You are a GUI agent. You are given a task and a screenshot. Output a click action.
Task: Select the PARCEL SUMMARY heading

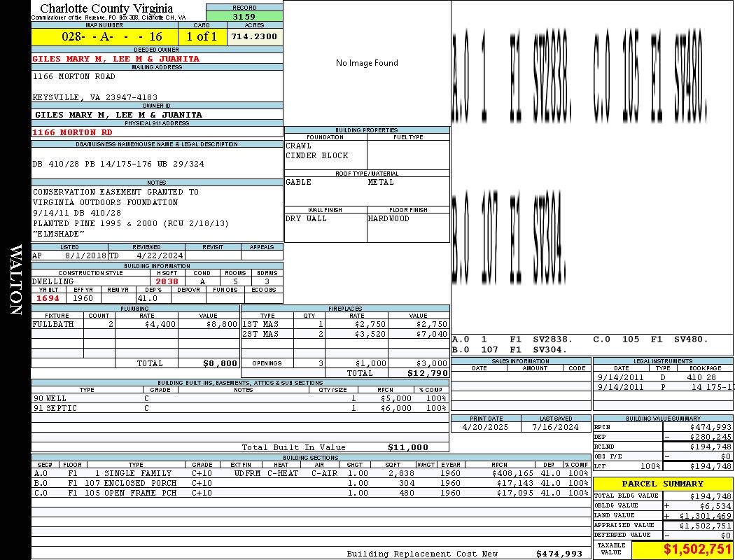662,484
